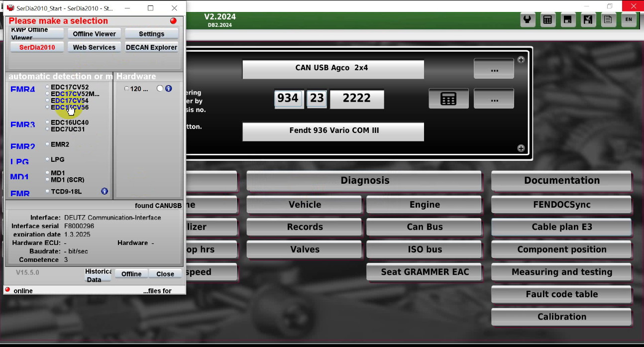Open the Diagnosis section
The width and height of the screenshot is (644, 347).
point(364,181)
